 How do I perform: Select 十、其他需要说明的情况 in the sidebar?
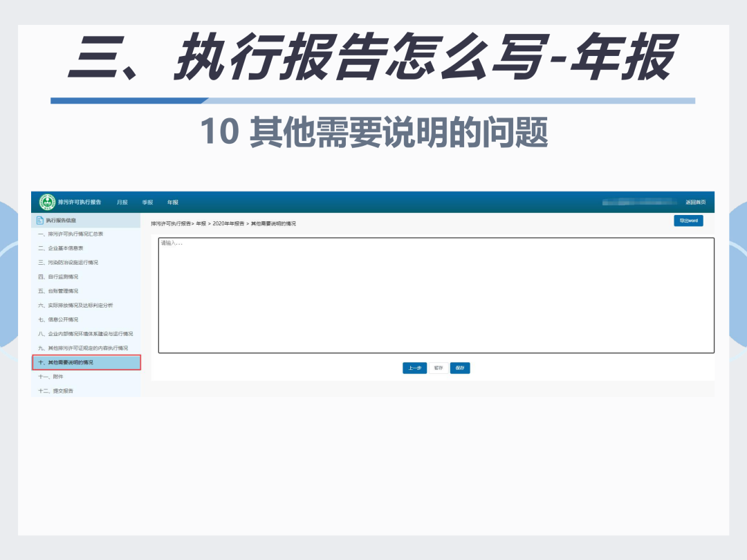(x=86, y=362)
